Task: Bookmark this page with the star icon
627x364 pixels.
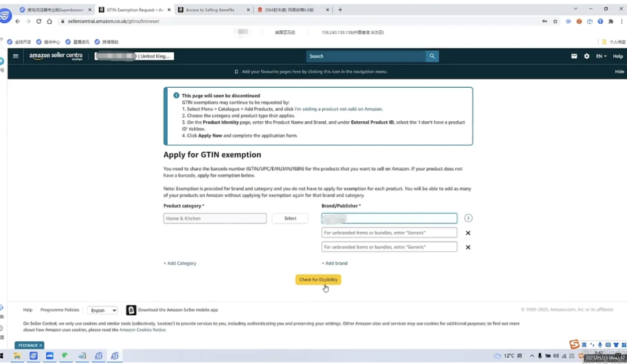Action: coord(556,21)
